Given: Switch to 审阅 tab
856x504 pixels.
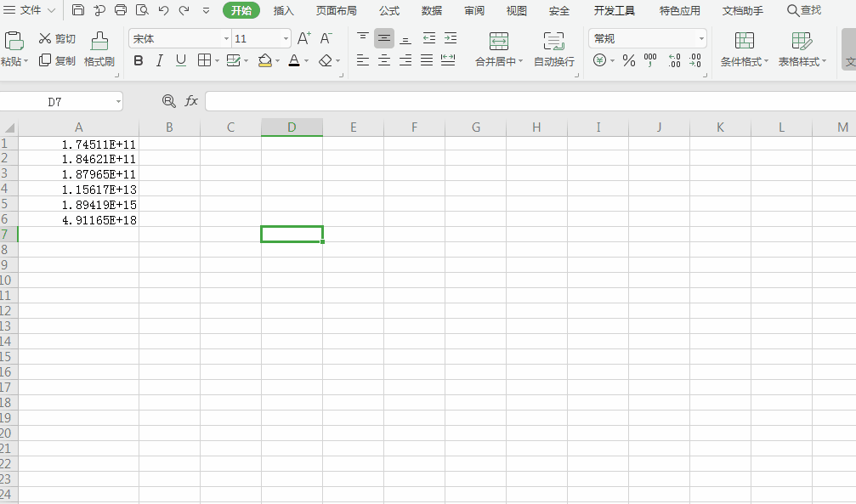Looking at the screenshot, I should click(x=473, y=10).
